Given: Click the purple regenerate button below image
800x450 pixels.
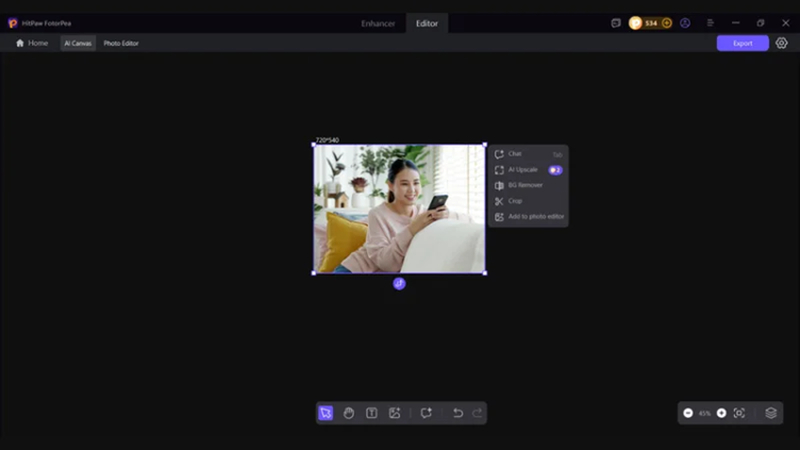Looking at the screenshot, I should 399,284.
